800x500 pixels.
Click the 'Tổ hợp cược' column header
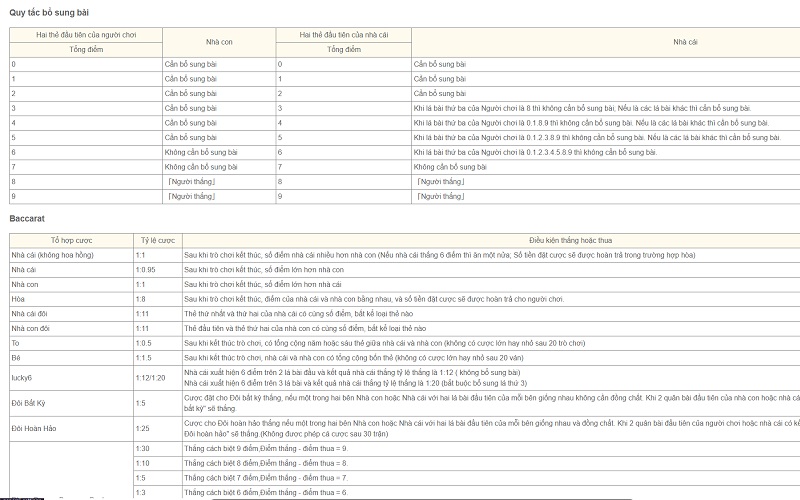click(x=70, y=241)
